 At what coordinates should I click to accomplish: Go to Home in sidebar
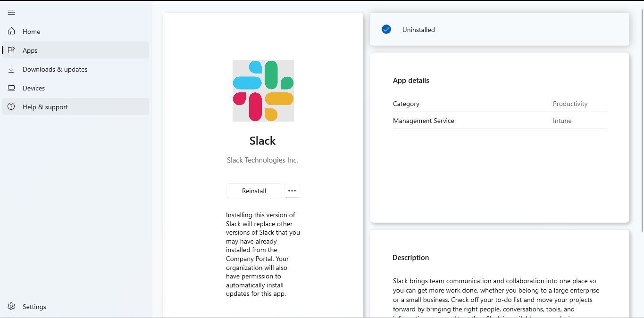pyautogui.click(x=75, y=32)
